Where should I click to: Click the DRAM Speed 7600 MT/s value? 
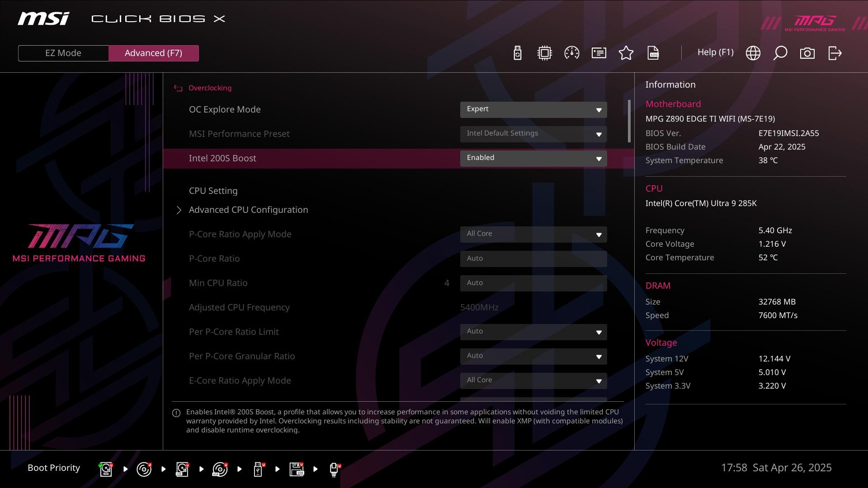[778, 316]
